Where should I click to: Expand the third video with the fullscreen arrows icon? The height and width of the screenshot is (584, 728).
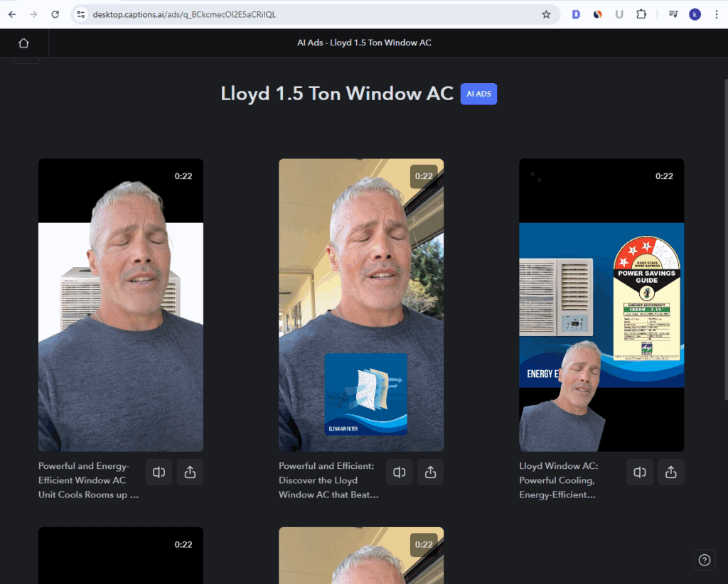click(536, 177)
